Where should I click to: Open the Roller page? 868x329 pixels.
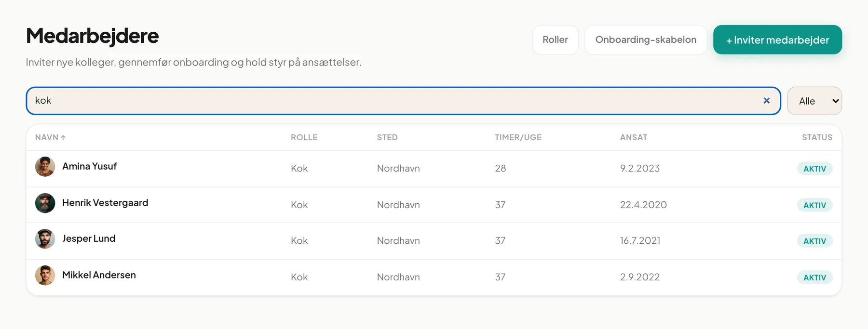(x=555, y=40)
